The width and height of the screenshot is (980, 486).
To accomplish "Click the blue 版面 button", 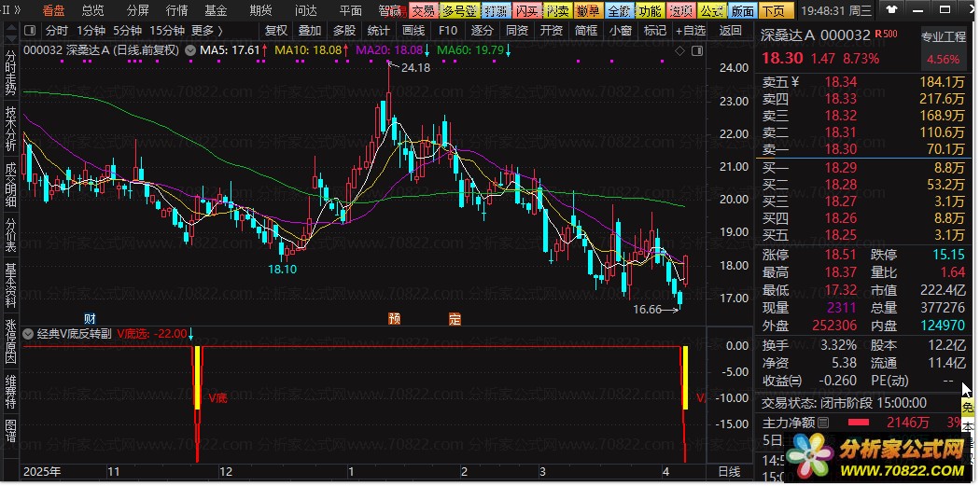I will tap(742, 10).
